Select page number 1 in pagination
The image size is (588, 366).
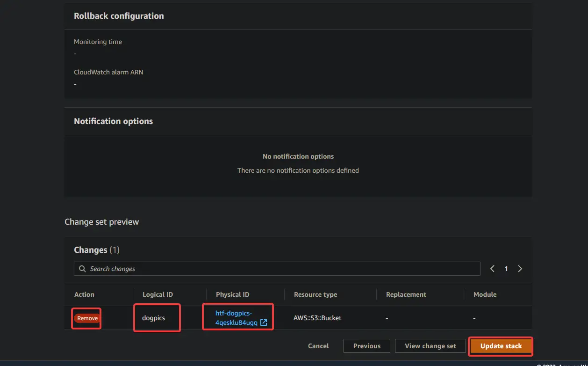coord(506,268)
